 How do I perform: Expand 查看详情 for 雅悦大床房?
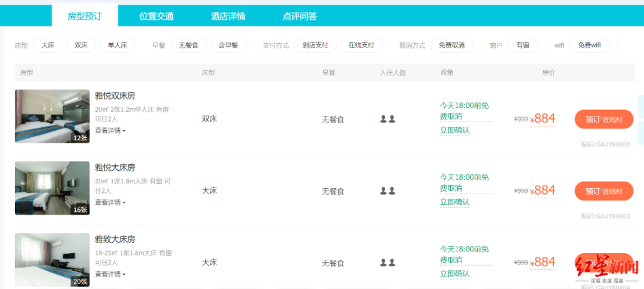(x=110, y=202)
